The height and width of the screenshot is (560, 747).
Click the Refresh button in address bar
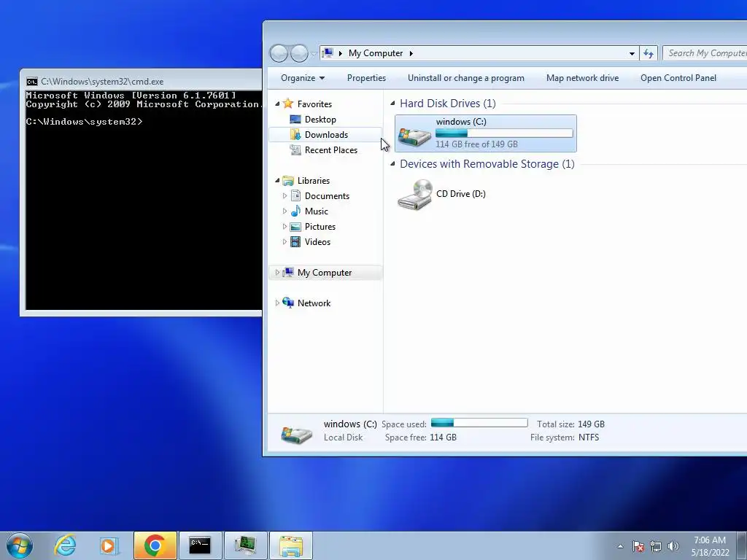(649, 53)
